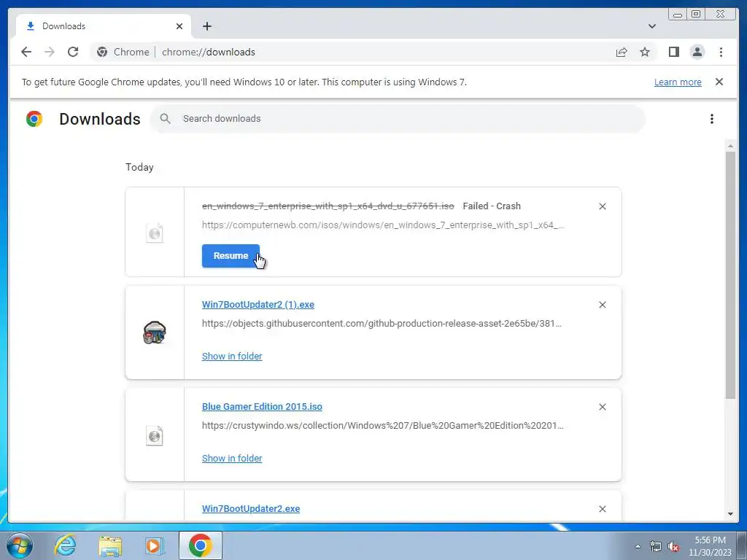Screen dimensions: 747x560
Task: Open the network tray icon
Action: coord(656,546)
